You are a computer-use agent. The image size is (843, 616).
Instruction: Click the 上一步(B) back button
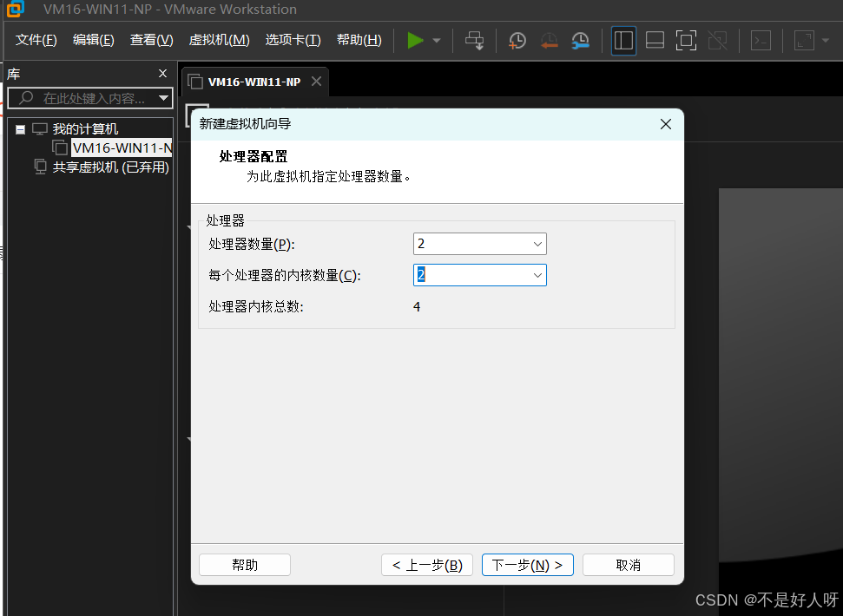coord(427,565)
